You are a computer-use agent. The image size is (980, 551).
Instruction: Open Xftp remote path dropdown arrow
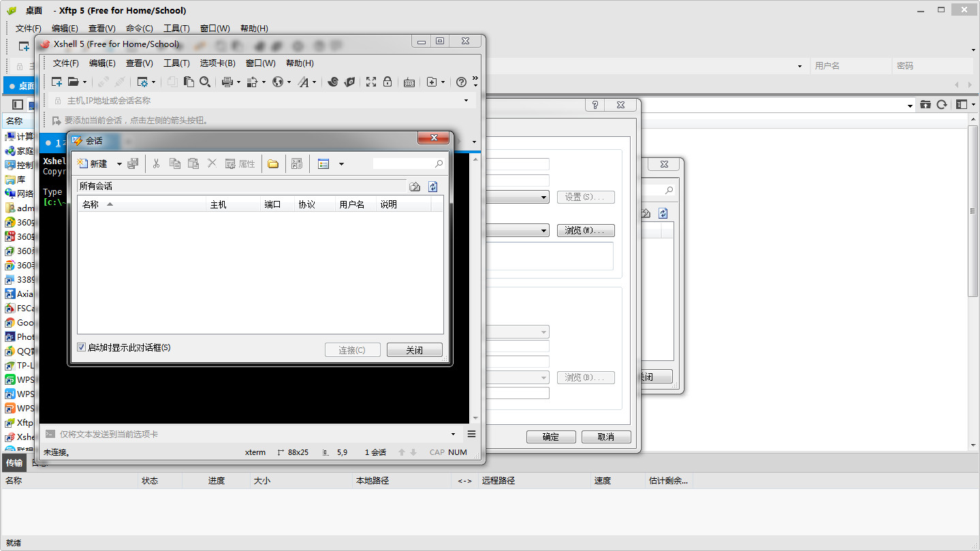[x=910, y=105]
